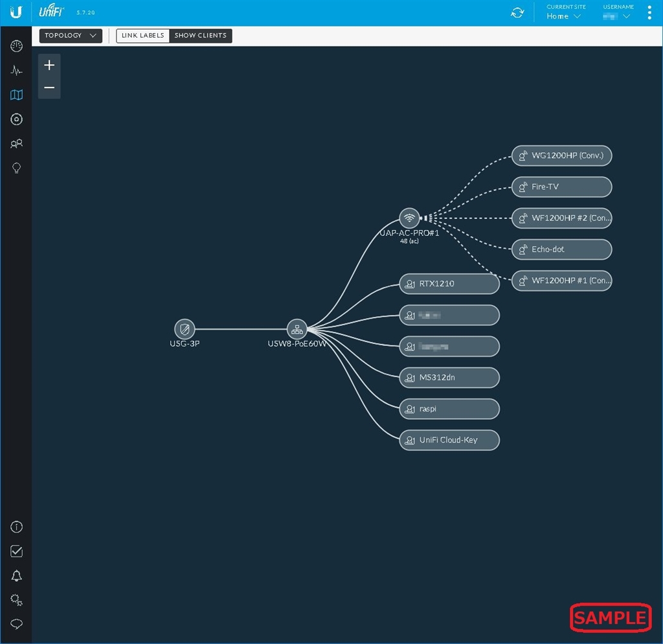
Task: Click the refresh icon in header
Action: pyautogui.click(x=517, y=13)
